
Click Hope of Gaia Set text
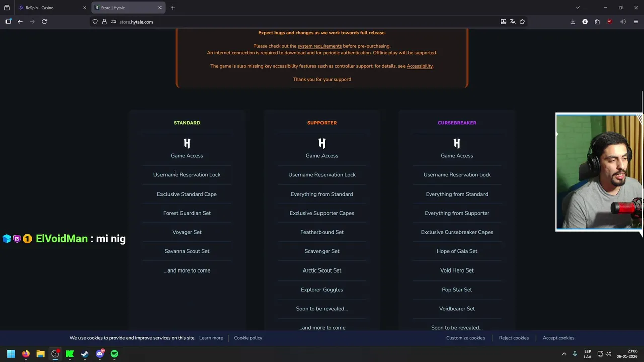pyautogui.click(x=457, y=251)
